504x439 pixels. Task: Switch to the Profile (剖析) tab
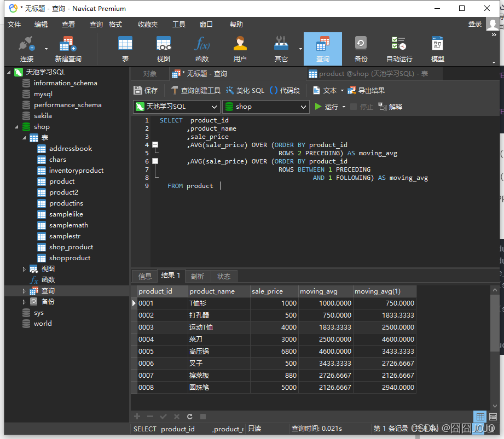(198, 276)
